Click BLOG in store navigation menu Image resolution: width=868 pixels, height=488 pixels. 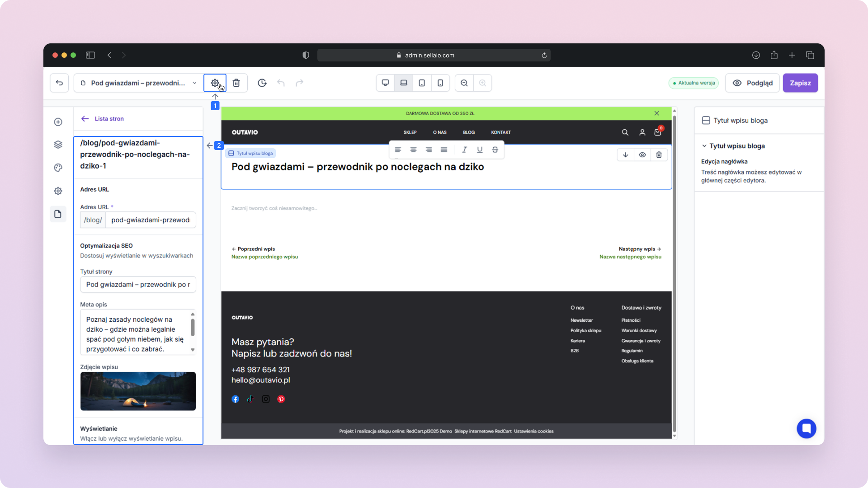(469, 132)
